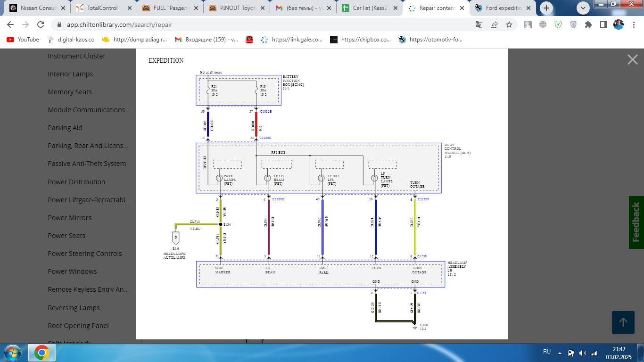
Task: Open the Feedback side tab
Action: pos(636,222)
